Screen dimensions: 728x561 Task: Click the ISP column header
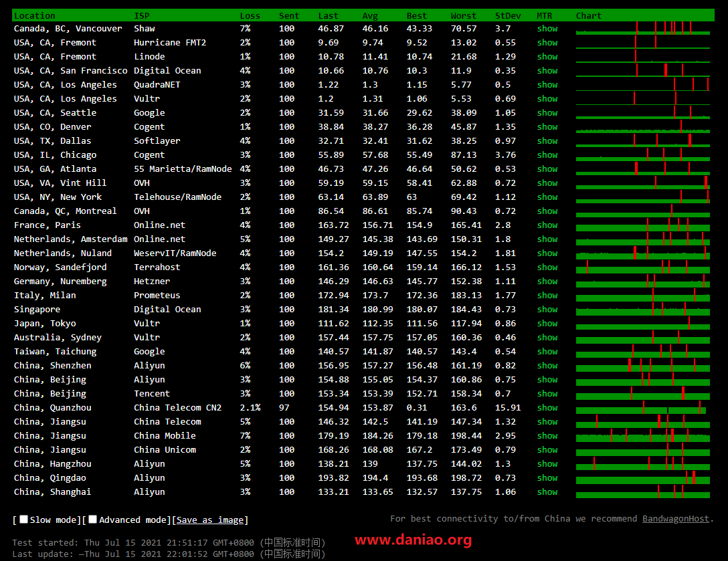click(142, 16)
